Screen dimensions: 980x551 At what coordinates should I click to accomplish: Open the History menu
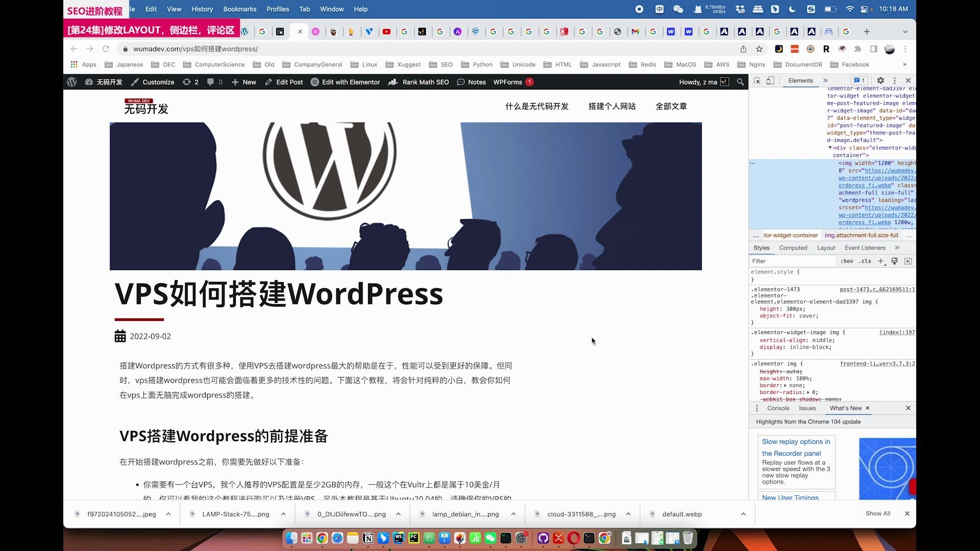click(202, 9)
